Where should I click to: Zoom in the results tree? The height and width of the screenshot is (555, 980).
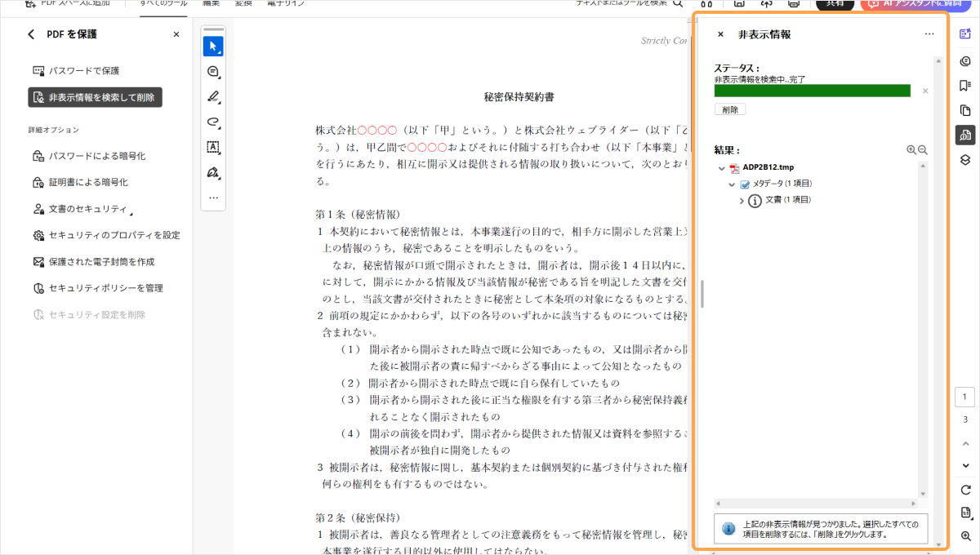(911, 150)
